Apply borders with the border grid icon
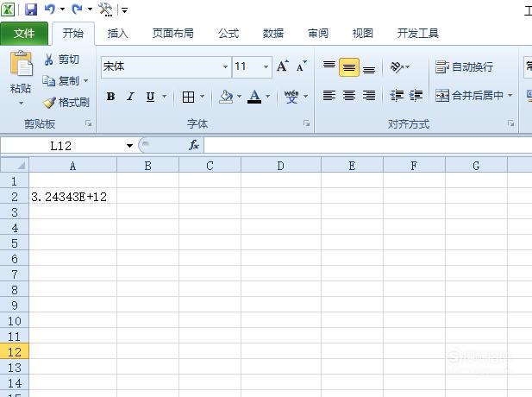This screenshot has width=532, height=397. coord(188,97)
